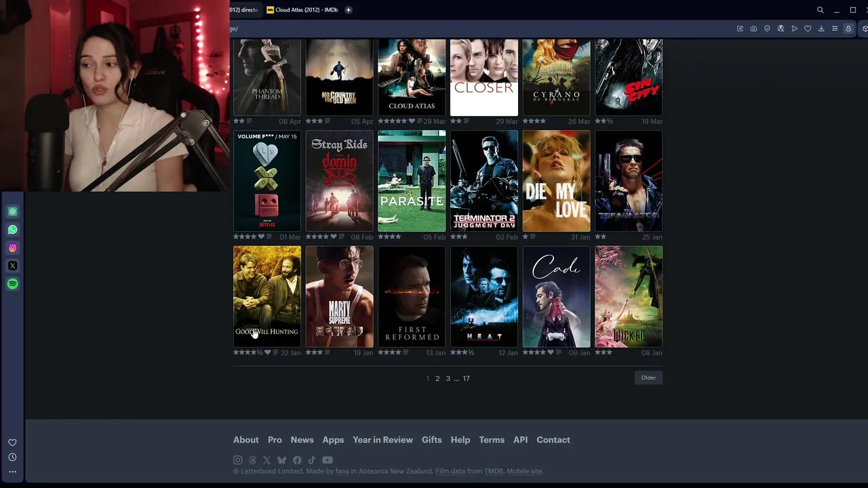The width and height of the screenshot is (868, 488).
Task: Open the Good Will Hunting poster
Action: pyautogui.click(x=267, y=297)
